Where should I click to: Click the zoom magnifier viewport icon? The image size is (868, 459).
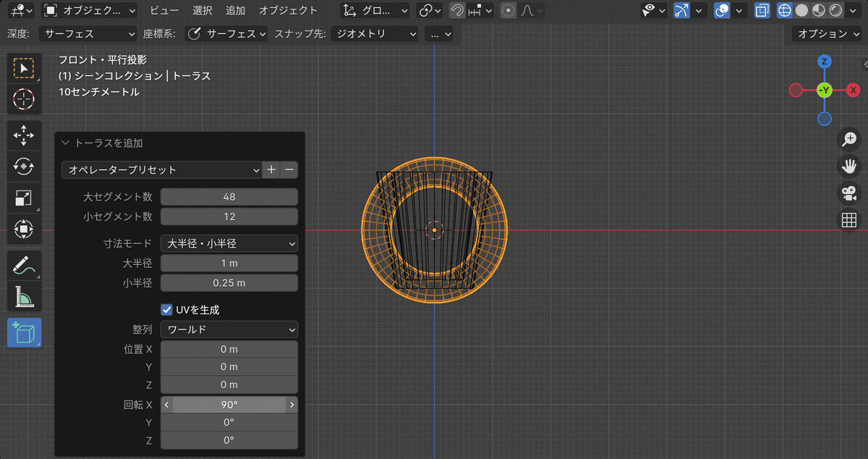point(848,139)
